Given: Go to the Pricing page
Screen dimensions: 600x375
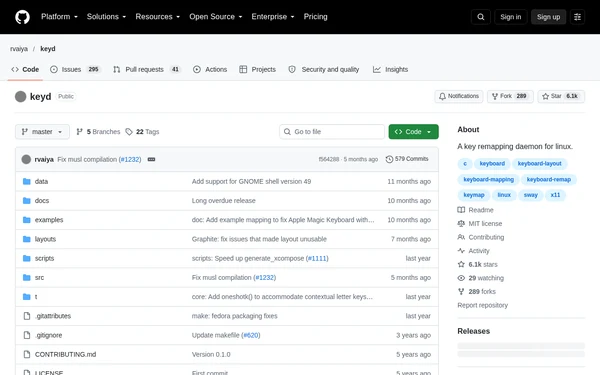Looking at the screenshot, I should [x=315, y=17].
